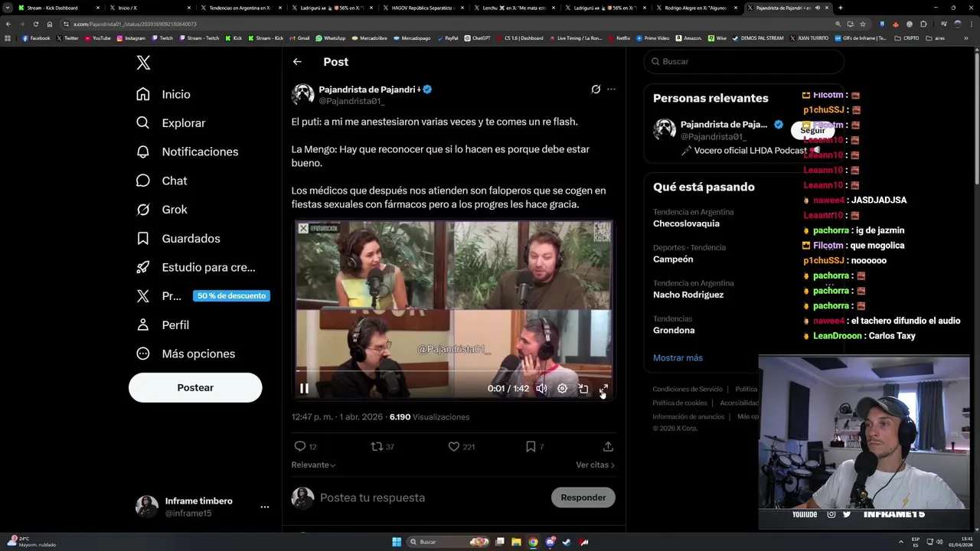Screen dimensions: 980x551
Task: Open the post's three-dot menu
Action: (x=611, y=90)
